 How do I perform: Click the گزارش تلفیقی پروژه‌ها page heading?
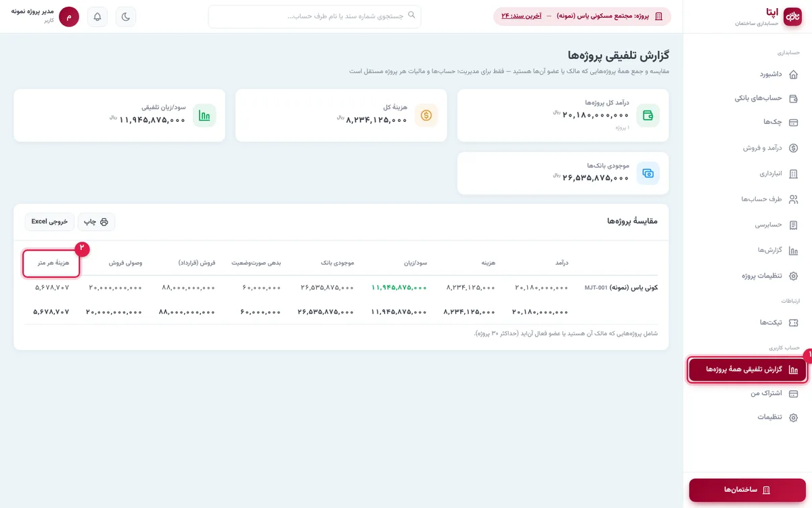618,56
